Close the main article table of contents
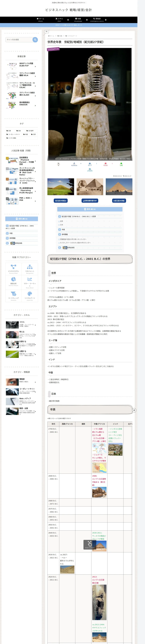This screenshot has width=145, height=644. (90, 209)
